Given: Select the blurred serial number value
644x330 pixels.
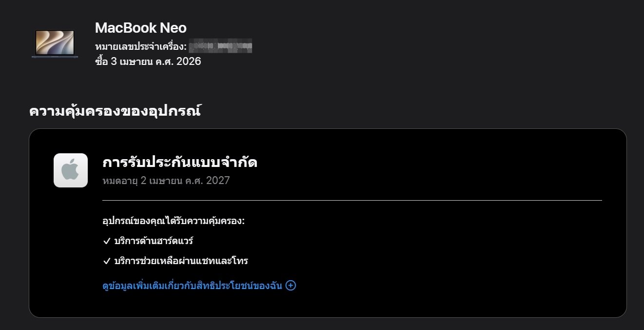Looking at the screenshot, I should pyautogui.click(x=221, y=47).
